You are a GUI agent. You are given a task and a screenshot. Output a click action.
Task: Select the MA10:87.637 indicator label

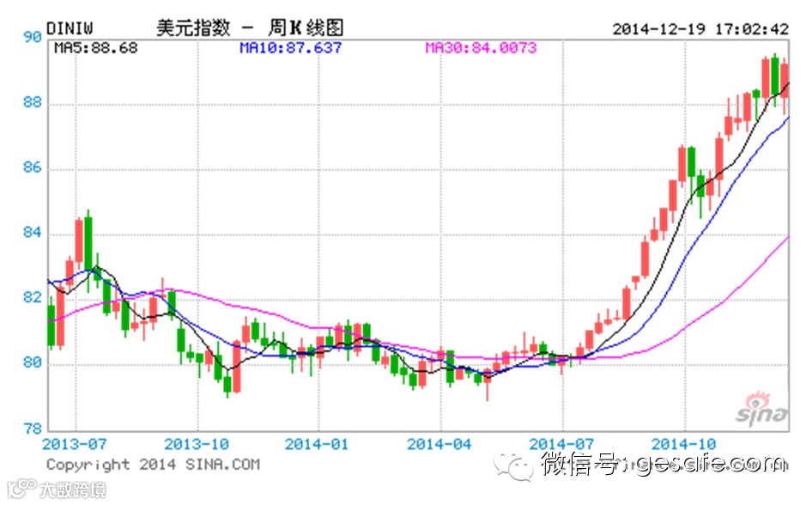pos(290,48)
